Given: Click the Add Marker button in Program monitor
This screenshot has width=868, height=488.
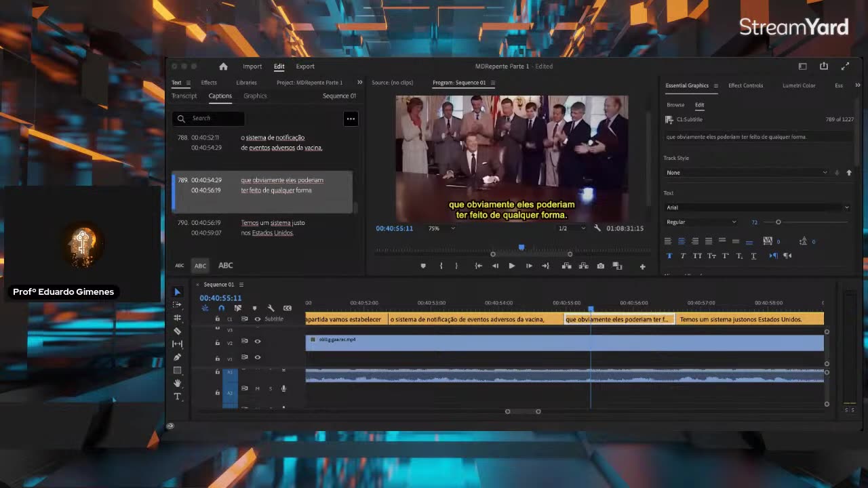Looking at the screenshot, I should pos(423,266).
